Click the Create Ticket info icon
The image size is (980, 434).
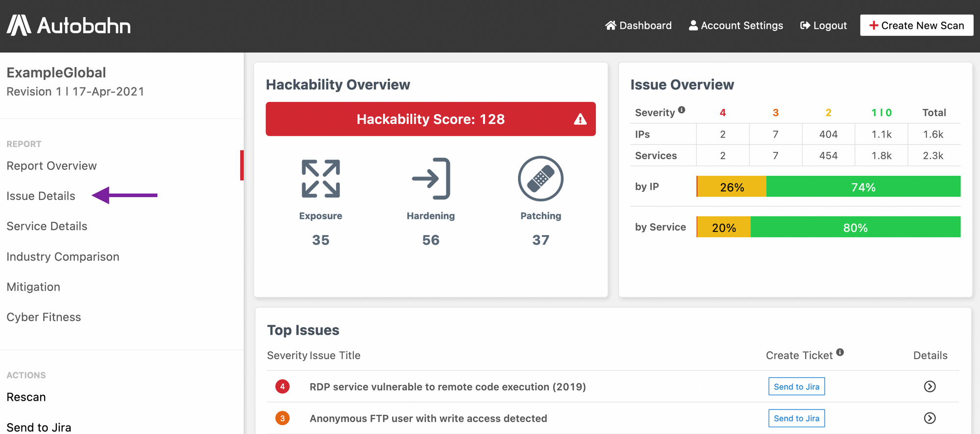point(840,352)
